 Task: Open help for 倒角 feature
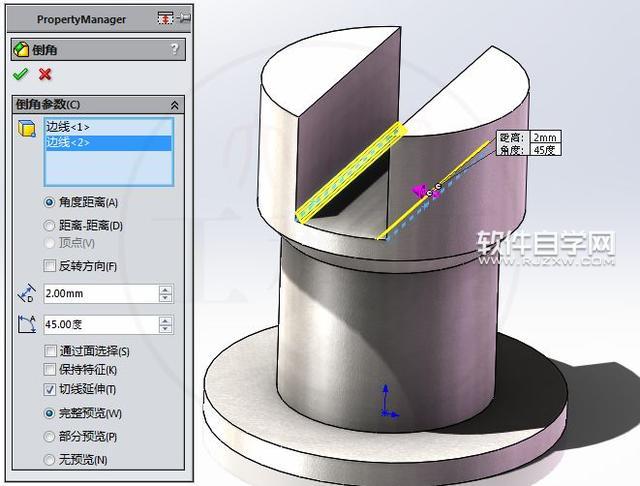[x=175, y=49]
